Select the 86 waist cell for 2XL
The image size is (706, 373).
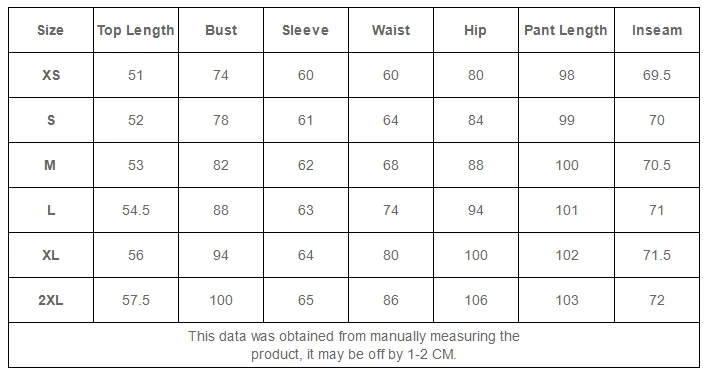[x=391, y=300]
